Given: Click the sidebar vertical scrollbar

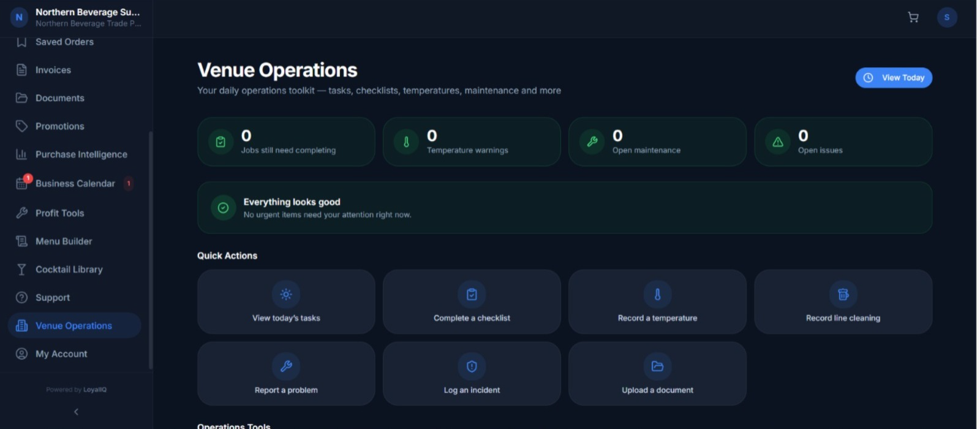Looking at the screenshot, I should coord(151,250).
